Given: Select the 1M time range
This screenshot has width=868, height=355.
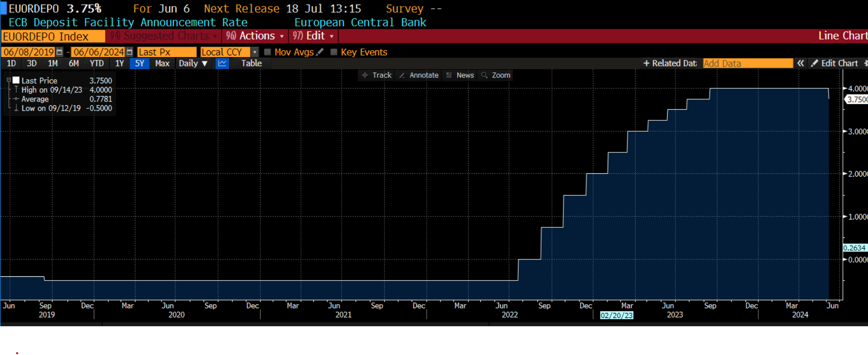Looking at the screenshot, I should pyautogui.click(x=53, y=64).
